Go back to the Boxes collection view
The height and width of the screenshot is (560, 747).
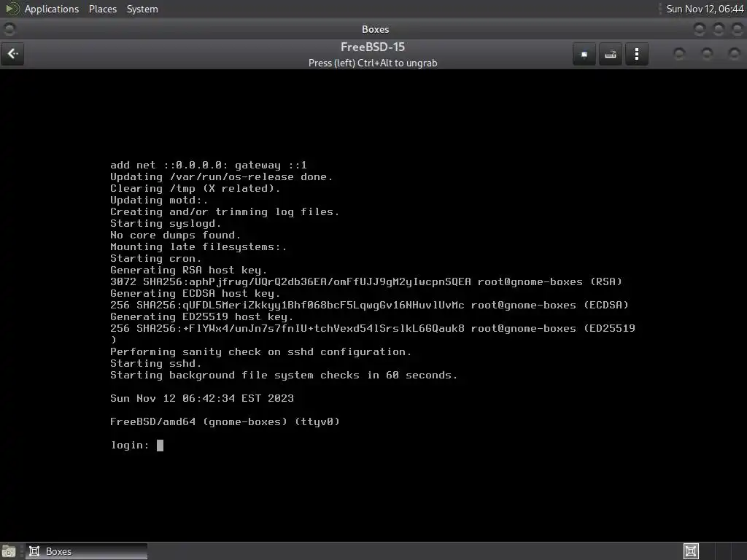click(x=13, y=54)
